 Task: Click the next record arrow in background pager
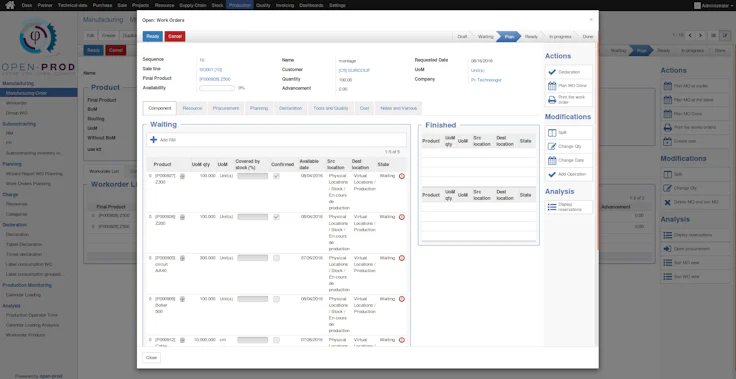tap(700, 35)
